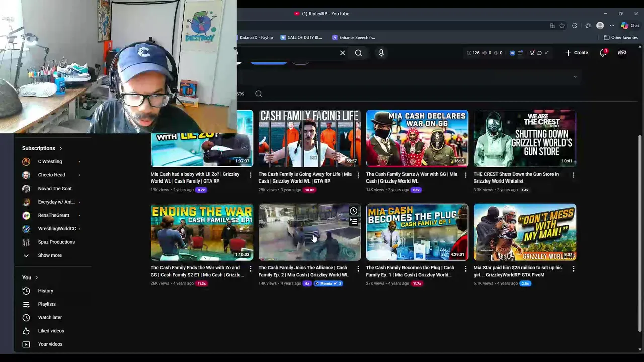
Task: Open 'Don't Mess With My Man' thumbnail
Action: (x=525, y=232)
